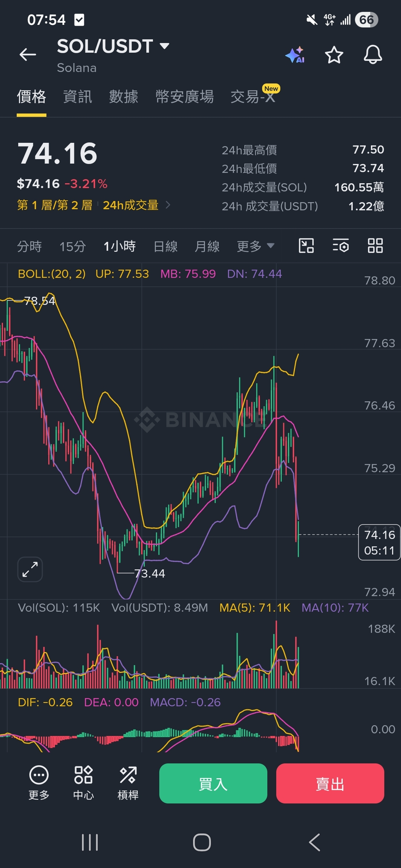This screenshot has width=401, height=868.
Task: Tap the UP: 77.53 Bollinger value
Action: click(122, 274)
